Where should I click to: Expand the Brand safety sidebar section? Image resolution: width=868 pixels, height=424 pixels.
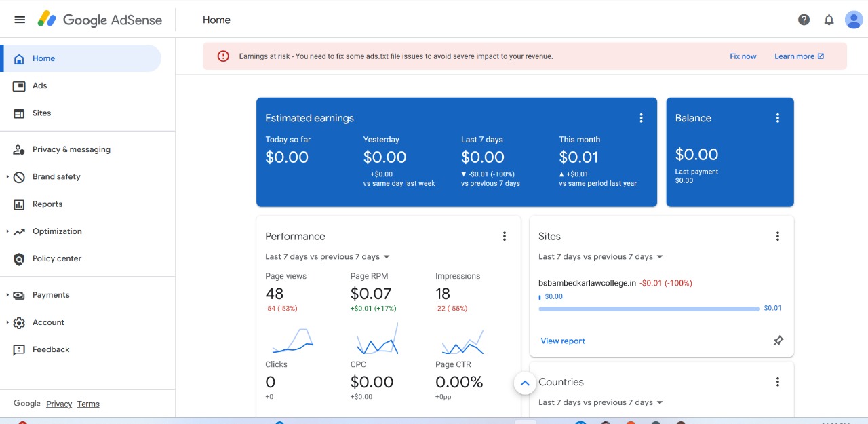pyautogui.click(x=7, y=176)
